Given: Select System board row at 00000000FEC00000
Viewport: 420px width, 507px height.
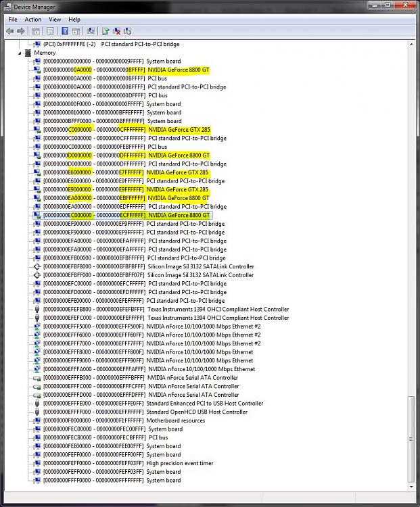Looking at the screenshot, I should (113, 429).
